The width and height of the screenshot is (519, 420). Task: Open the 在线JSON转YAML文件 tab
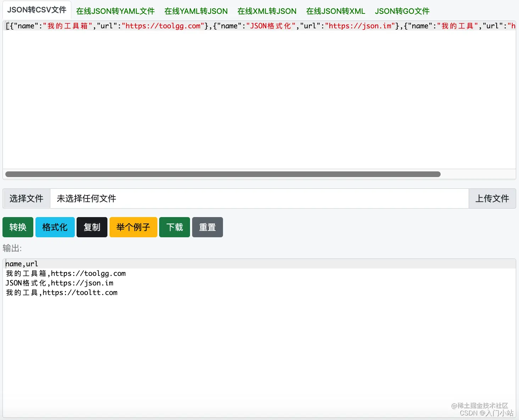(x=115, y=11)
